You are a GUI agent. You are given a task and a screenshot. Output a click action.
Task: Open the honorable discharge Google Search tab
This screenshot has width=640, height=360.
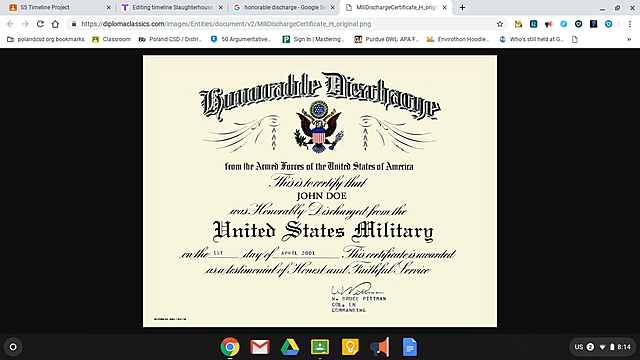[284, 7]
